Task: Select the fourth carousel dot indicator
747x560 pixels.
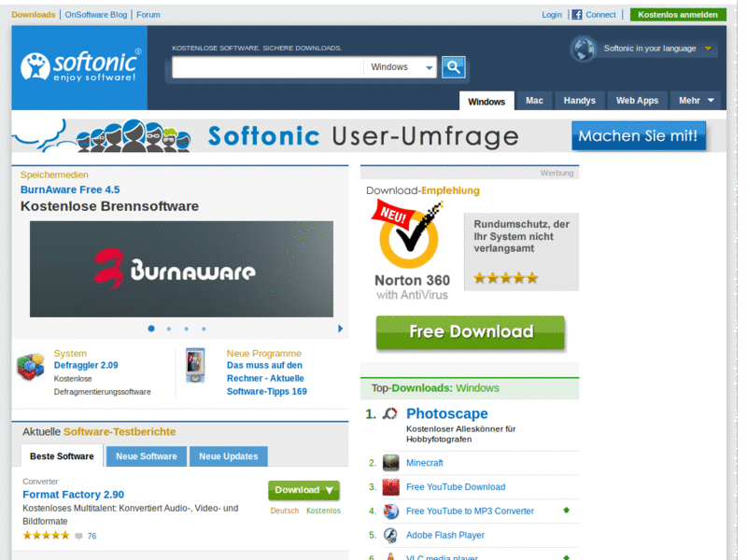Action: [204, 329]
